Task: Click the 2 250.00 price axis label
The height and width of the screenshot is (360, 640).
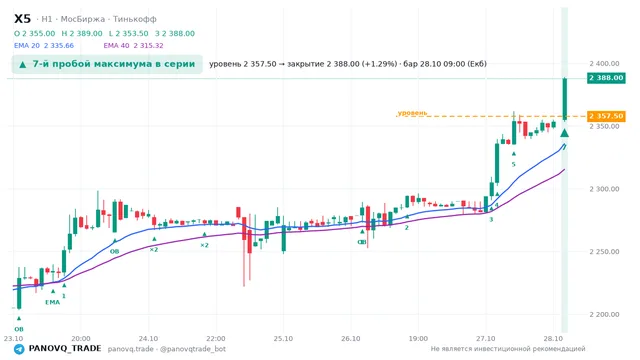Action: [604, 251]
